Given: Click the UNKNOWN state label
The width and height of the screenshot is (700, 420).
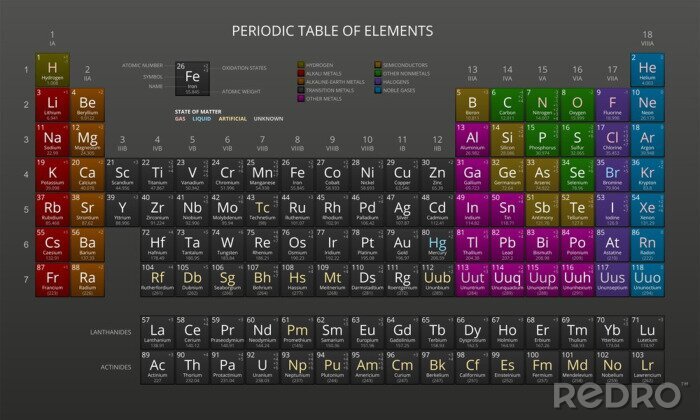Looking at the screenshot, I should coord(268,119).
